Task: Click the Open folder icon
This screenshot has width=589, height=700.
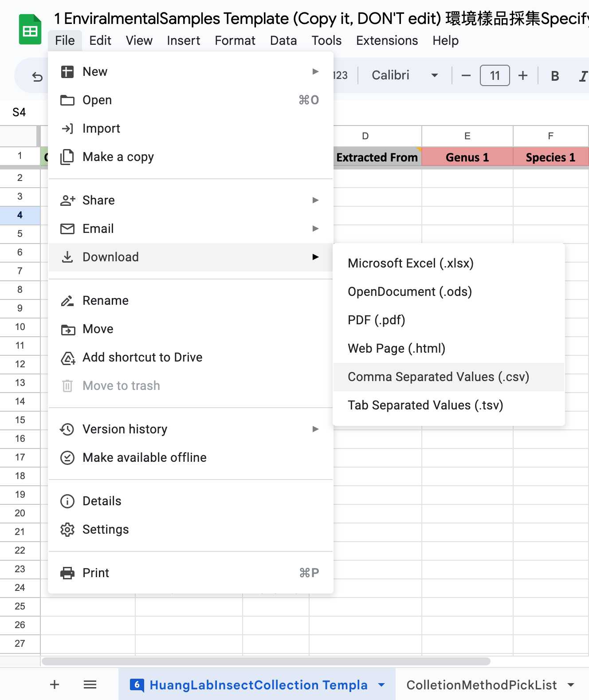Action: pyautogui.click(x=67, y=100)
